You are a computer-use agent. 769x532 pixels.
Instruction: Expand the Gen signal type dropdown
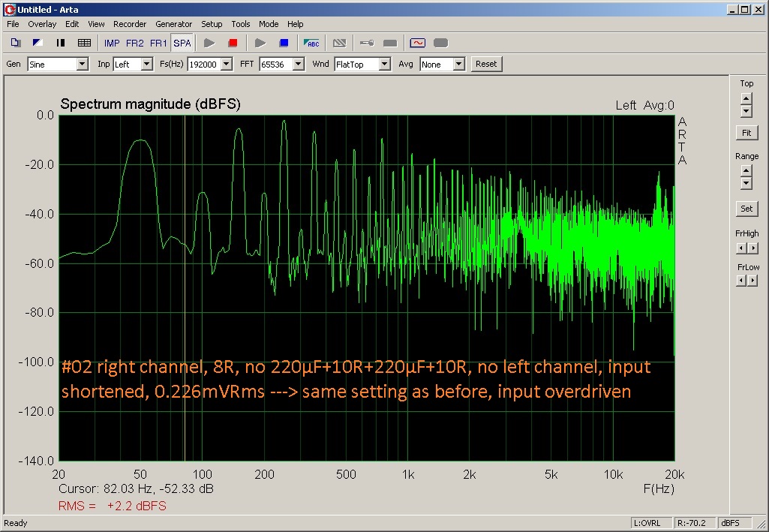tap(83, 65)
